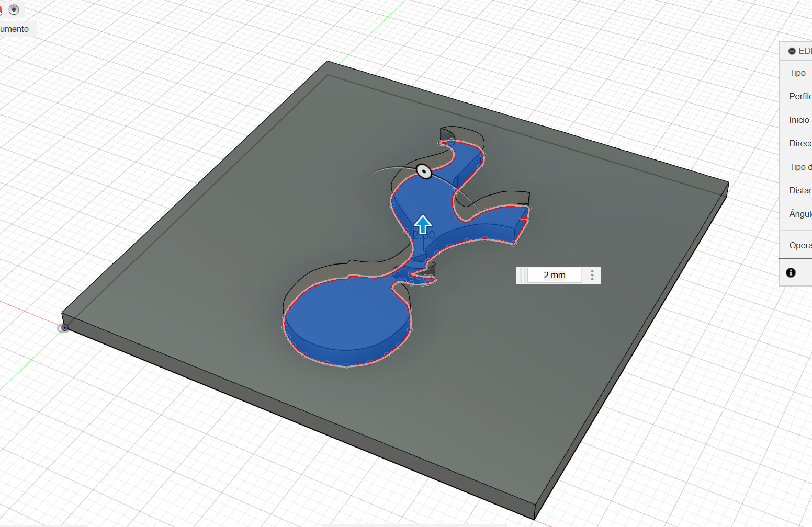Click the "Ángul" row label
The width and height of the screenshot is (812, 527).
point(800,214)
